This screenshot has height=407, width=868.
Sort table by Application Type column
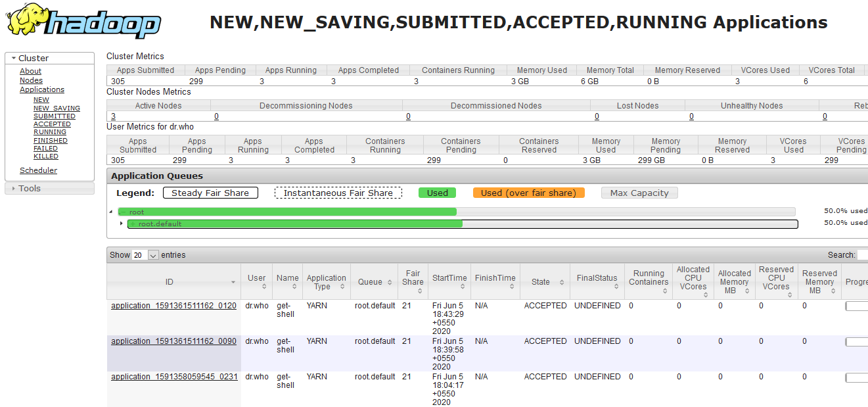[326, 282]
